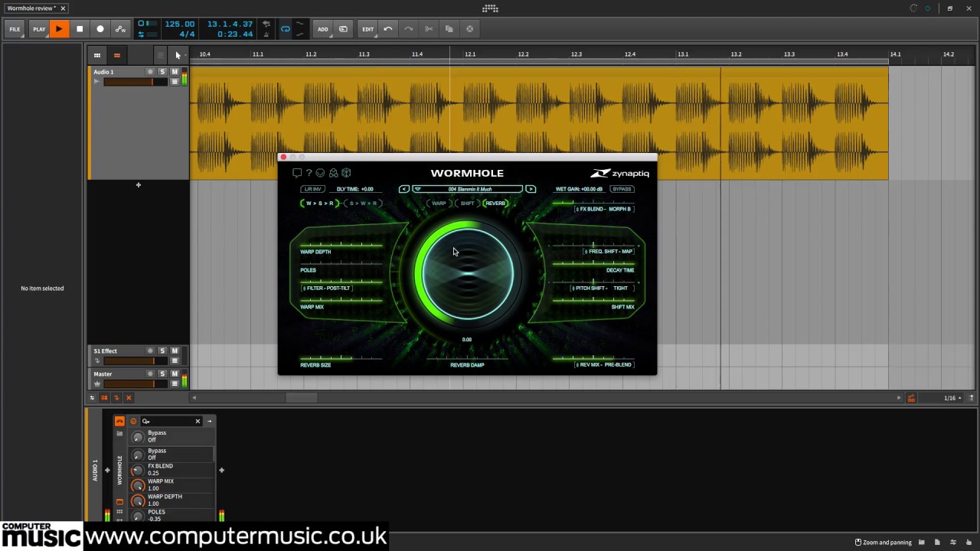Screen dimensions: 980x551
Task: Toggle the arranger loop button
Action: pyautogui.click(x=286, y=29)
